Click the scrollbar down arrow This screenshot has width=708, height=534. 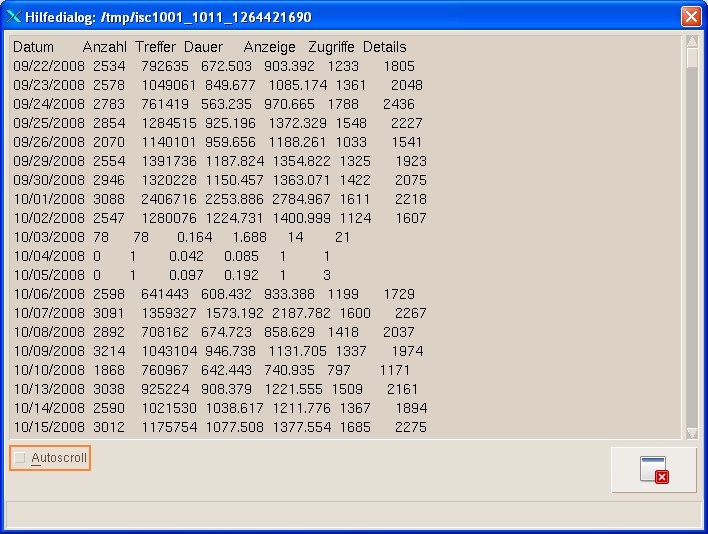[x=692, y=433]
